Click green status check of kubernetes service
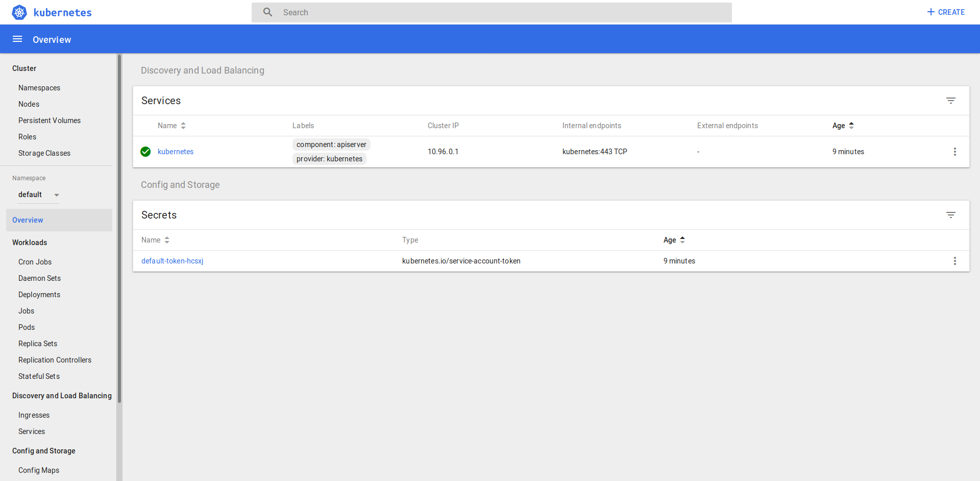 [145, 152]
